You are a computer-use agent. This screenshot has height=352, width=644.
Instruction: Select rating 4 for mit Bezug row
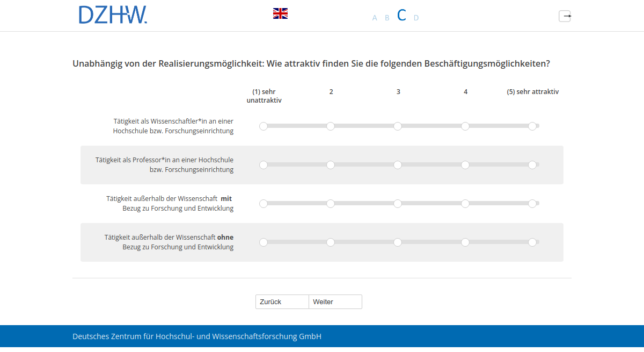465,204
